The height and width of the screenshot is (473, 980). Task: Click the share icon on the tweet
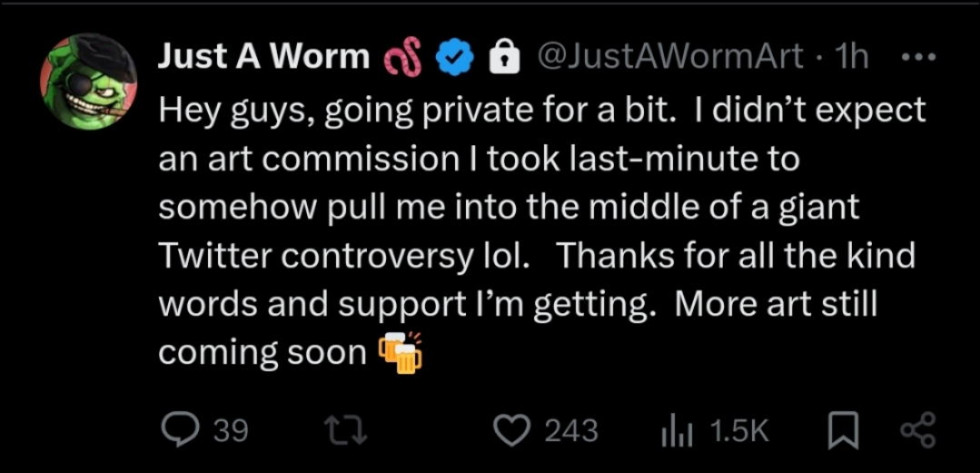(918, 429)
